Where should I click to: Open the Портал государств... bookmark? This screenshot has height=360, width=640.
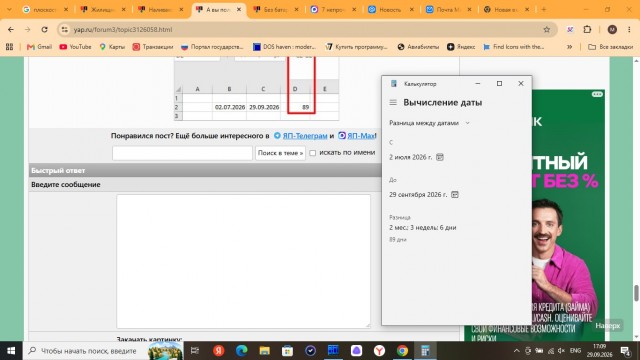click(x=212, y=47)
